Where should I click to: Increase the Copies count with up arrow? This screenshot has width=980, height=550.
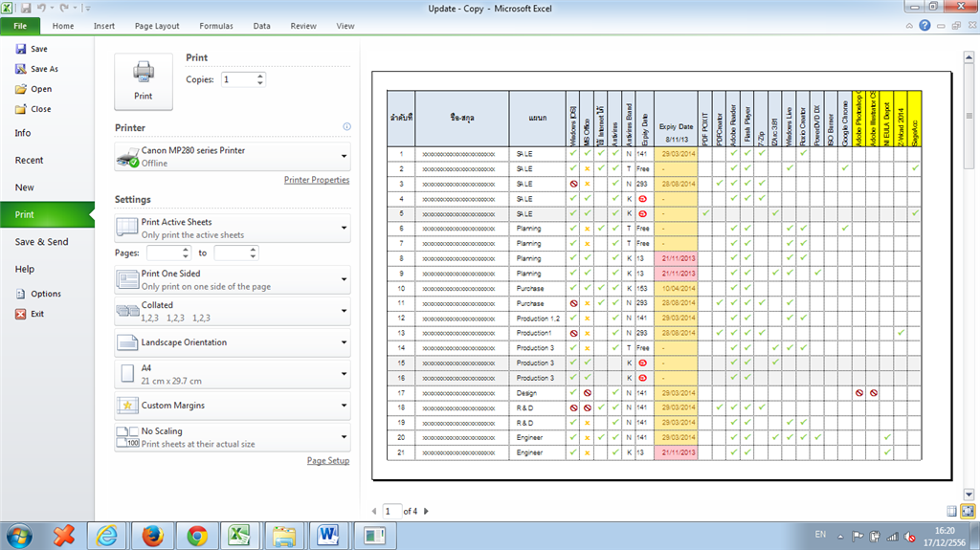(260, 76)
